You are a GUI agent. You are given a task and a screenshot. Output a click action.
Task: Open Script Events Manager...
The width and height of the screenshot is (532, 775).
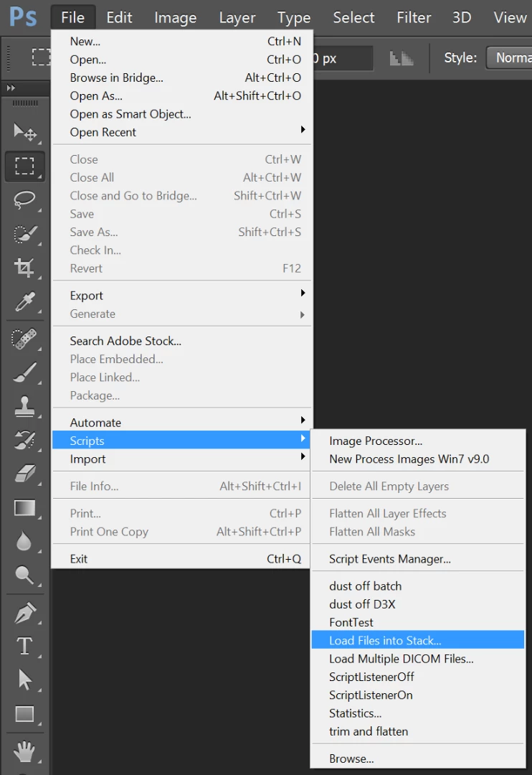[x=418, y=559]
